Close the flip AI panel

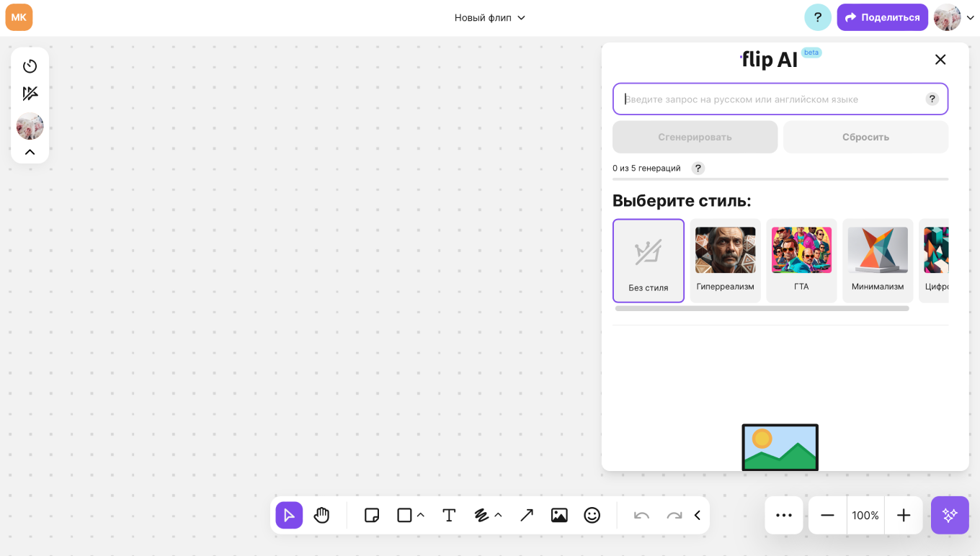[x=940, y=60]
